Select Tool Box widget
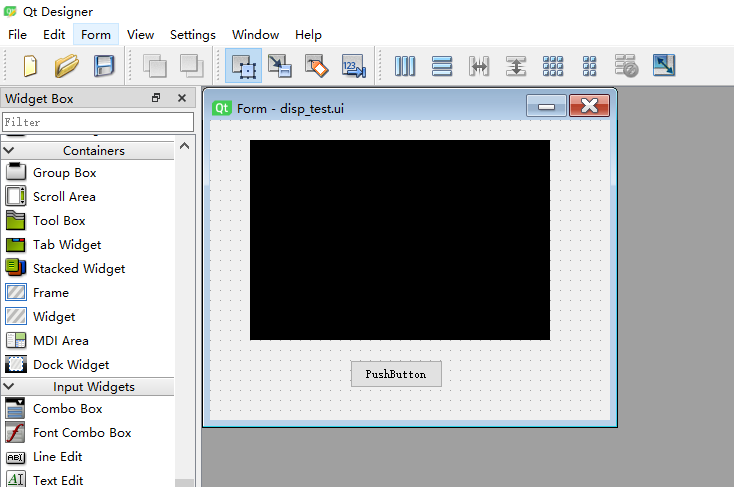The width and height of the screenshot is (734, 487). (x=88, y=221)
